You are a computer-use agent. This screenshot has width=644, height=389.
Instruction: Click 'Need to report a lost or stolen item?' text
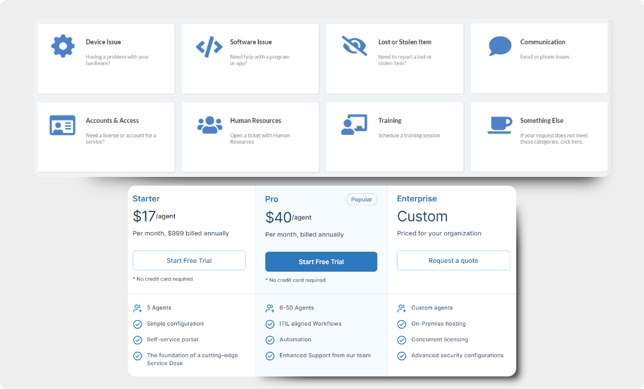click(x=405, y=60)
